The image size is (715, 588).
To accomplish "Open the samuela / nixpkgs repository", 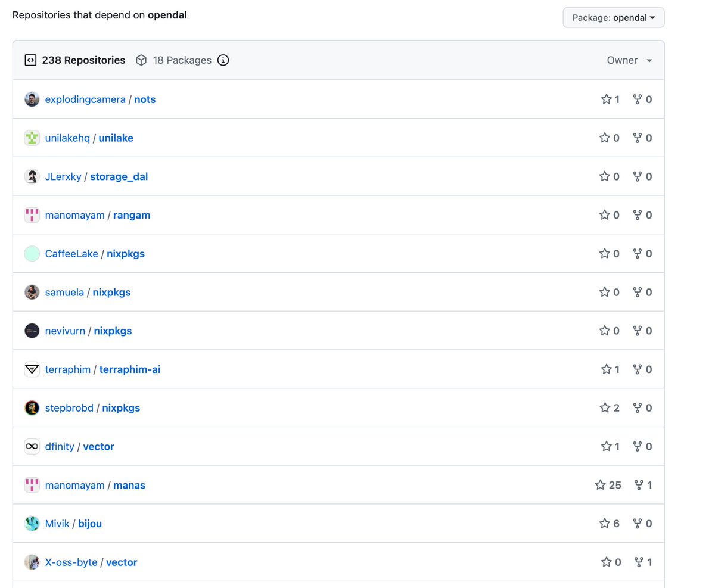I will 111,292.
